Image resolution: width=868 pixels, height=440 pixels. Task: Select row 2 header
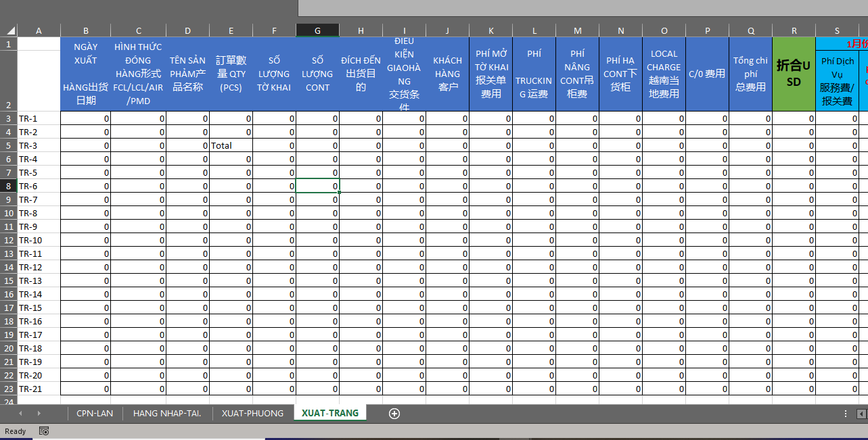(x=8, y=80)
